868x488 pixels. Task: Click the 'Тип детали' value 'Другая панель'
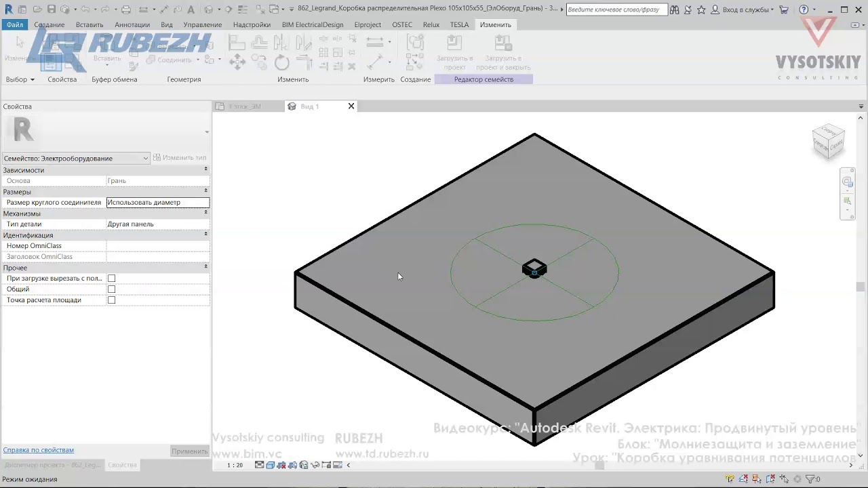coord(157,224)
